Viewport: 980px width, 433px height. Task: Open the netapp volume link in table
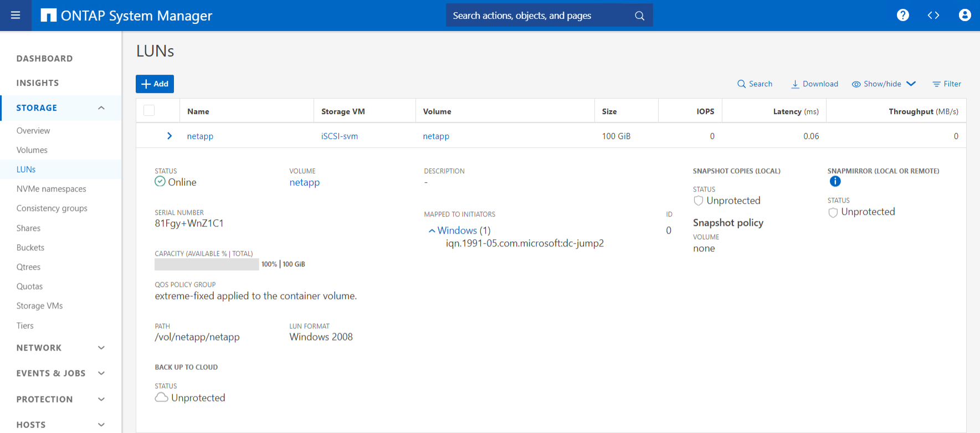coord(436,136)
